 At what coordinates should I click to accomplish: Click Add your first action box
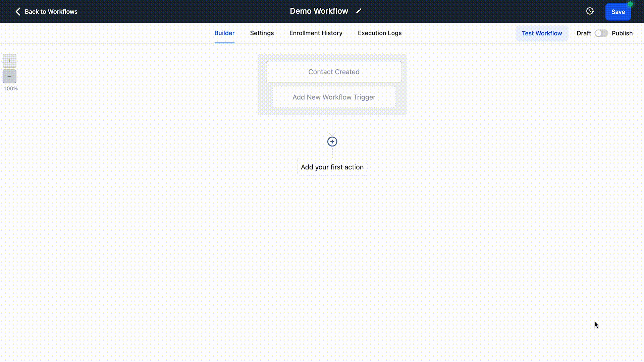click(x=332, y=167)
